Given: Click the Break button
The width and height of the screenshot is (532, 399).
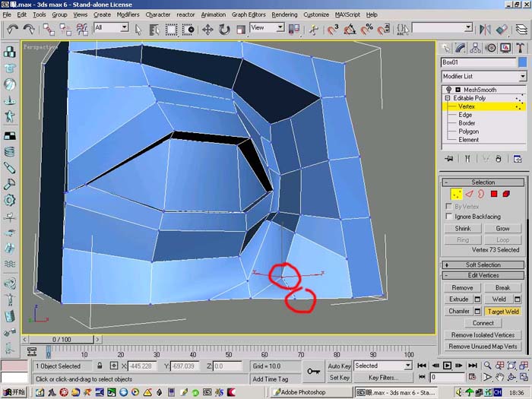Looking at the screenshot, I should tap(503, 288).
